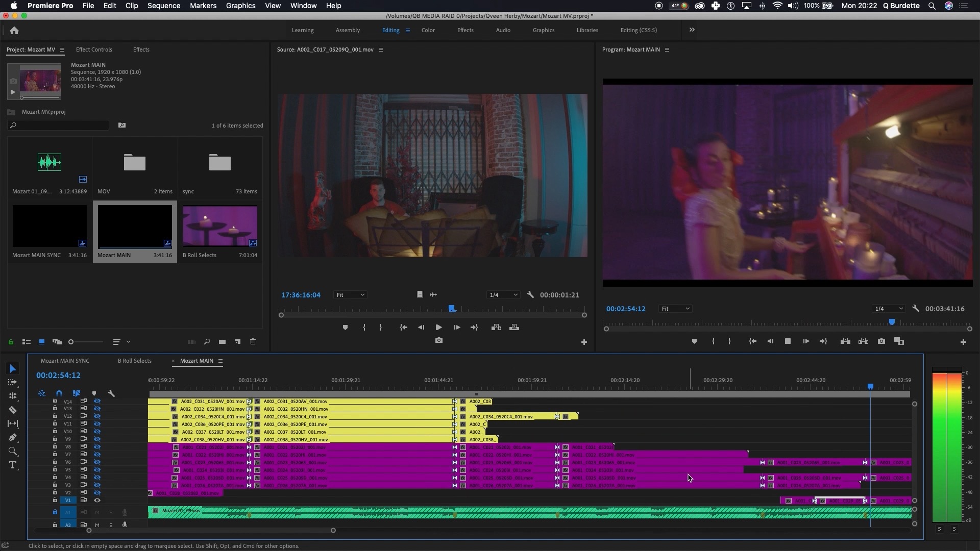Export frame from Program monitor camera icon

[x=881, y=341]
